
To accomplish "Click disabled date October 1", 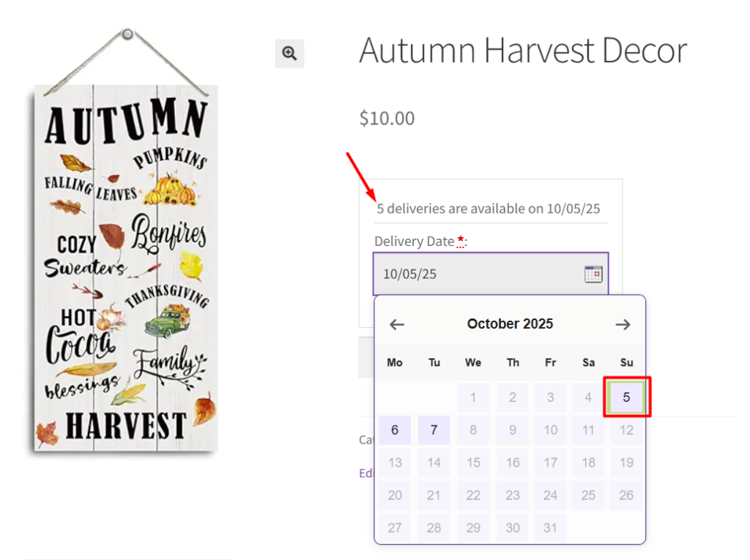I will coord(473,397).
